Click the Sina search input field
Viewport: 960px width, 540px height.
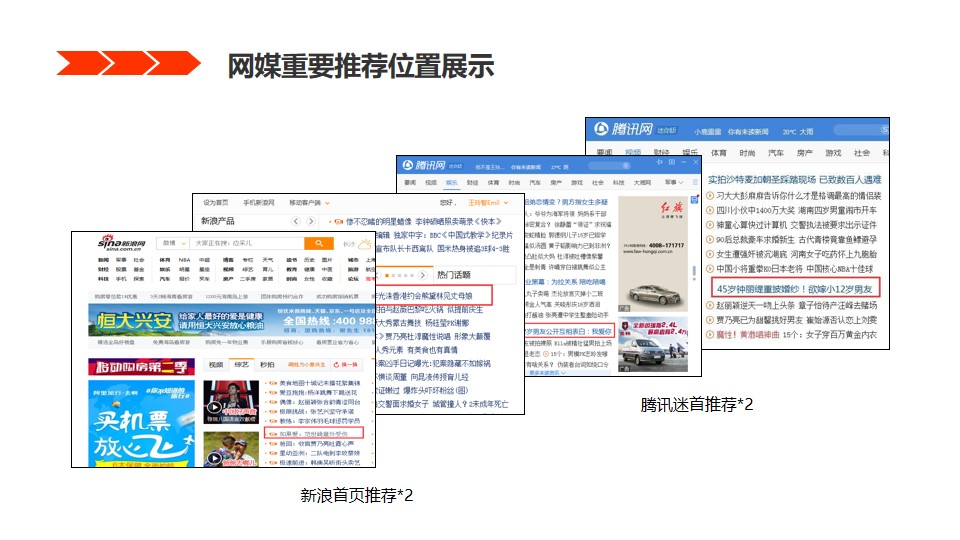click(x=247, y=244)
